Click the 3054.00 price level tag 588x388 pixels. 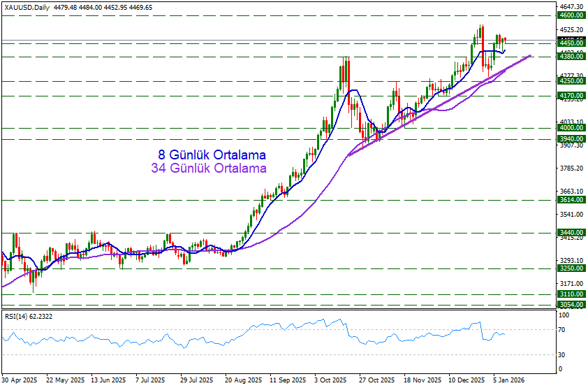pyautogui.click(x=571, y=306)
